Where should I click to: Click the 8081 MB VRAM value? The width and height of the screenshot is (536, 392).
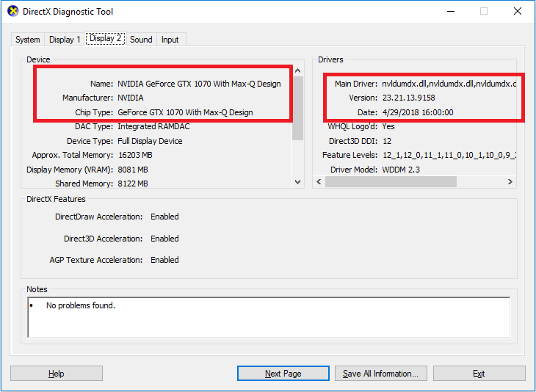tap(133, 170)
